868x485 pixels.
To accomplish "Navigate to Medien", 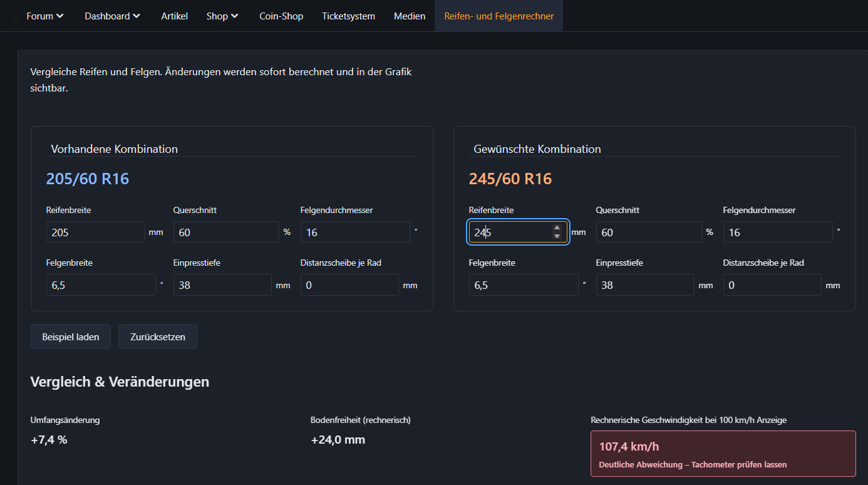I will (410, 16).
